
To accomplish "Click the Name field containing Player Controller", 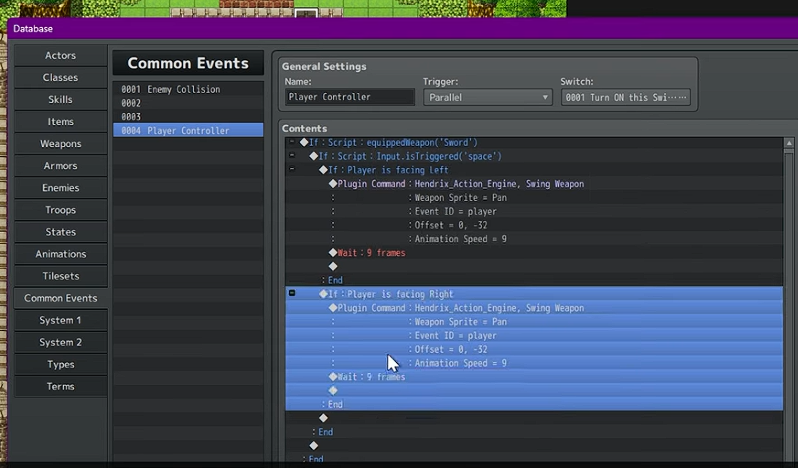I will (349, 97).
